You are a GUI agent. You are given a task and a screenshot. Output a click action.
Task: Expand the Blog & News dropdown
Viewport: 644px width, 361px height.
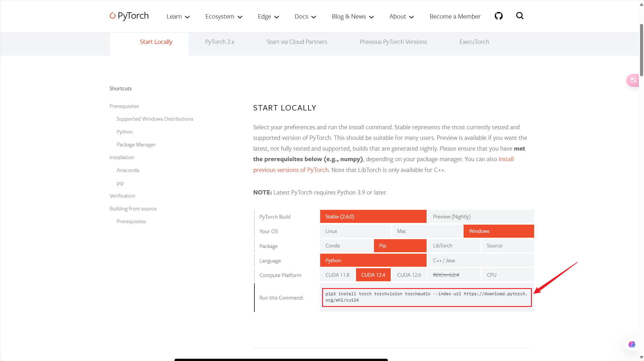[353, 17]
